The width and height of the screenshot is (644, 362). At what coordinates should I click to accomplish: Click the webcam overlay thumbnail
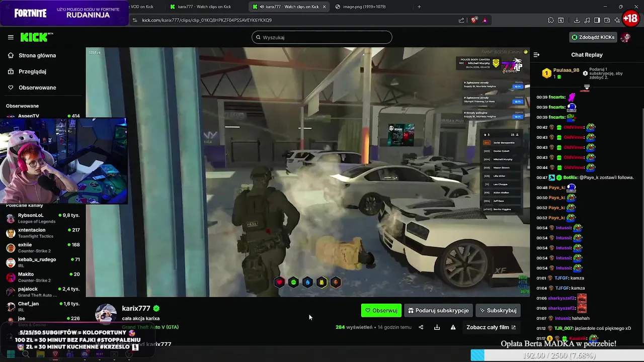63,161
